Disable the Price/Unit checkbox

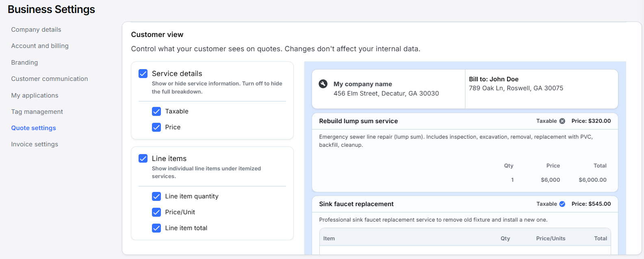coord(156,212)
